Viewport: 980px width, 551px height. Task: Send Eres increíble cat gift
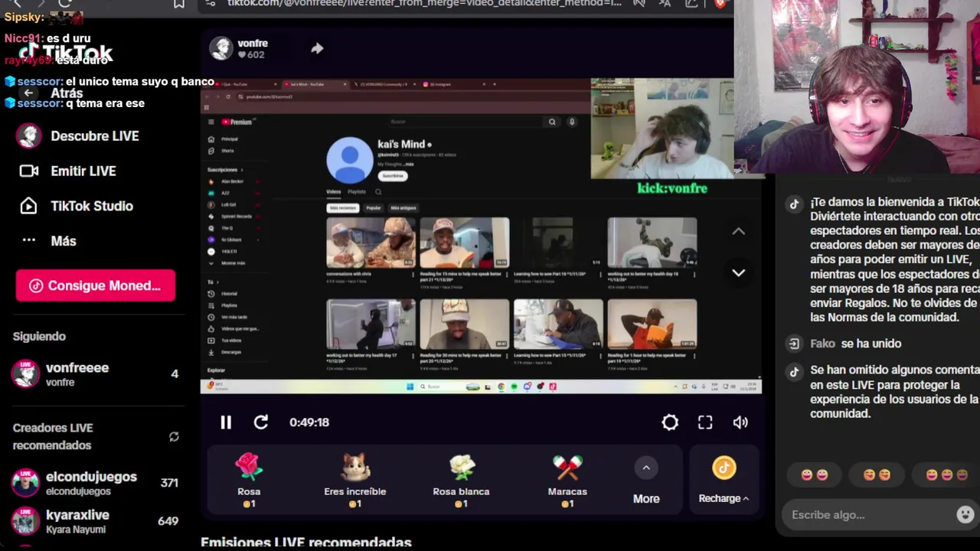coord(355,479)
